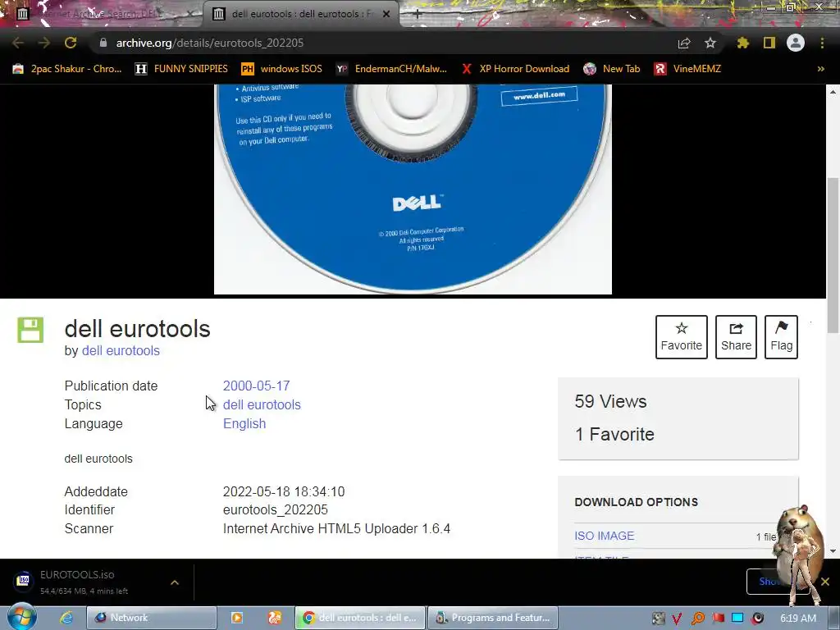The width and height of the screenshot is (840, 630).
Task: Open windows ISOS bookmark
Action: [x=282, y=69]
